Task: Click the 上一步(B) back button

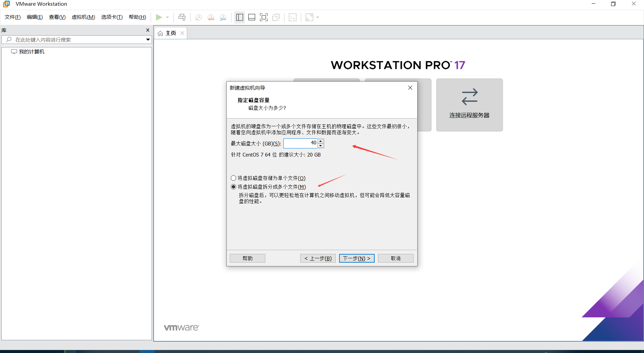Action: pyautogui.click(x=318, y=258)
